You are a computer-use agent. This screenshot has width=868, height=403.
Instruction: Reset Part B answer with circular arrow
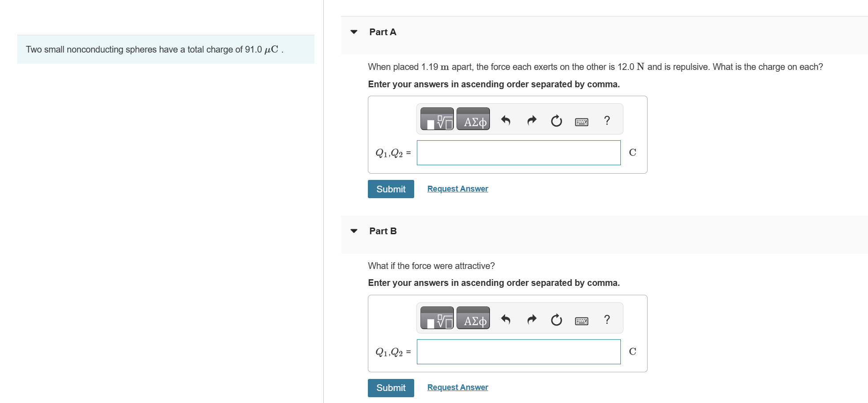coord(556,320)
